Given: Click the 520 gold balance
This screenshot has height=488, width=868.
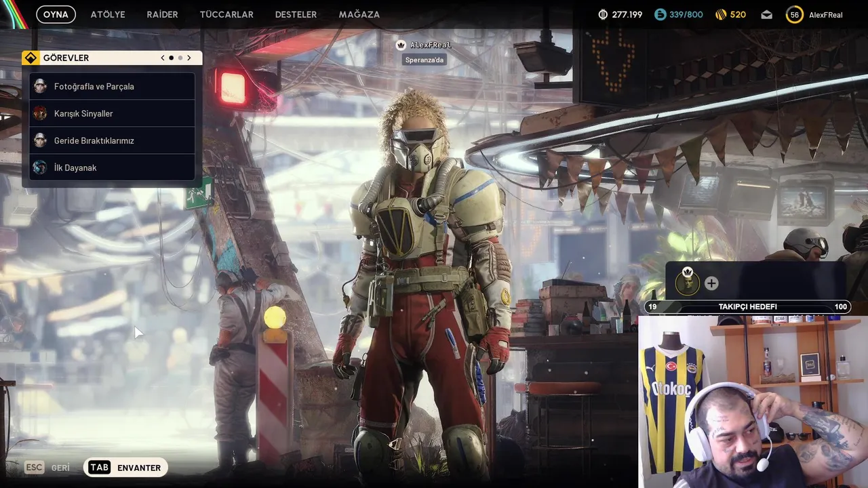Looking at the screenshot, I should tap(738, 14).
